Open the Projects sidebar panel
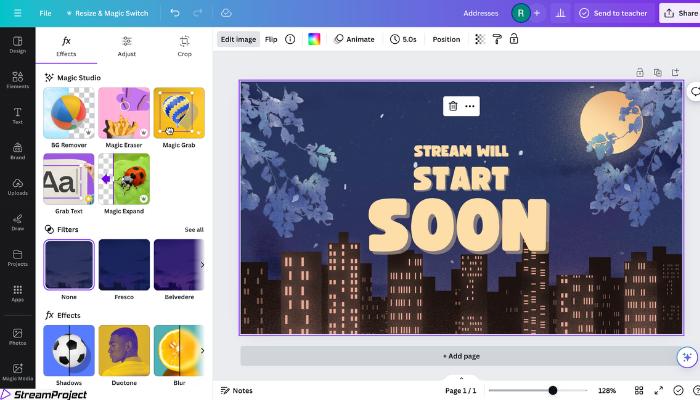The height and width of the screenshot is (400, 700). (x=17, y=258)
